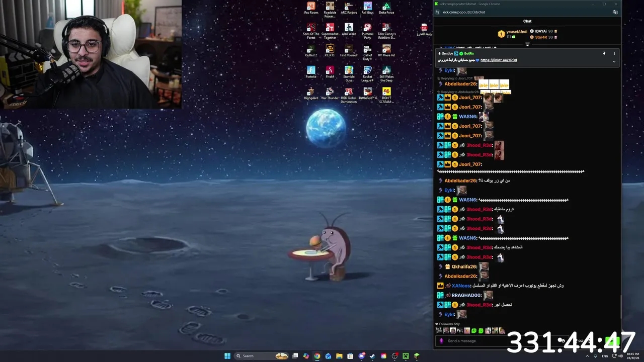The height and width of the screenshot is (362, 644).
Task: Collapse the chat leaderboard handle
Action: (527, 44)
